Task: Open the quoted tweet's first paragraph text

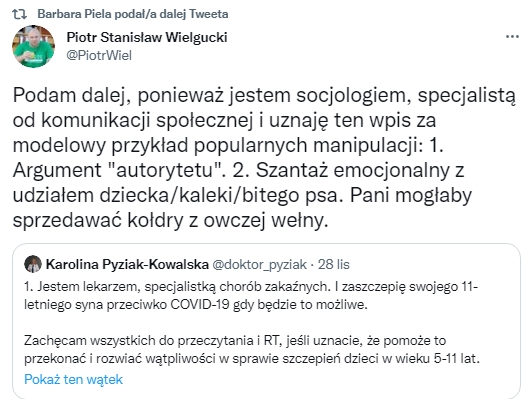Action: click(x=251, y=296)
